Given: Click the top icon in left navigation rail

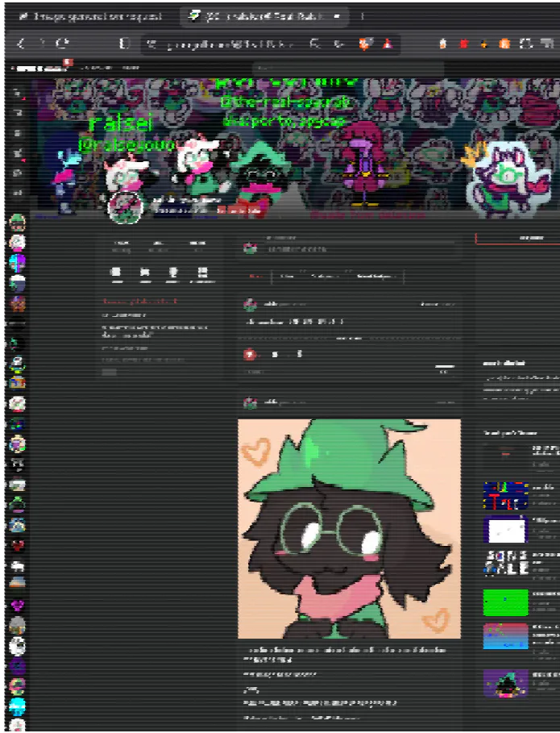Looking at the screenshot, I should point(17,93).
